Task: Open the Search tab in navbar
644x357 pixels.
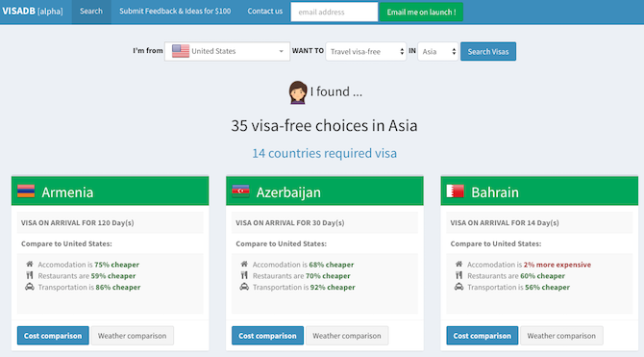Action: pyautogui.click(x=91, y=12)
